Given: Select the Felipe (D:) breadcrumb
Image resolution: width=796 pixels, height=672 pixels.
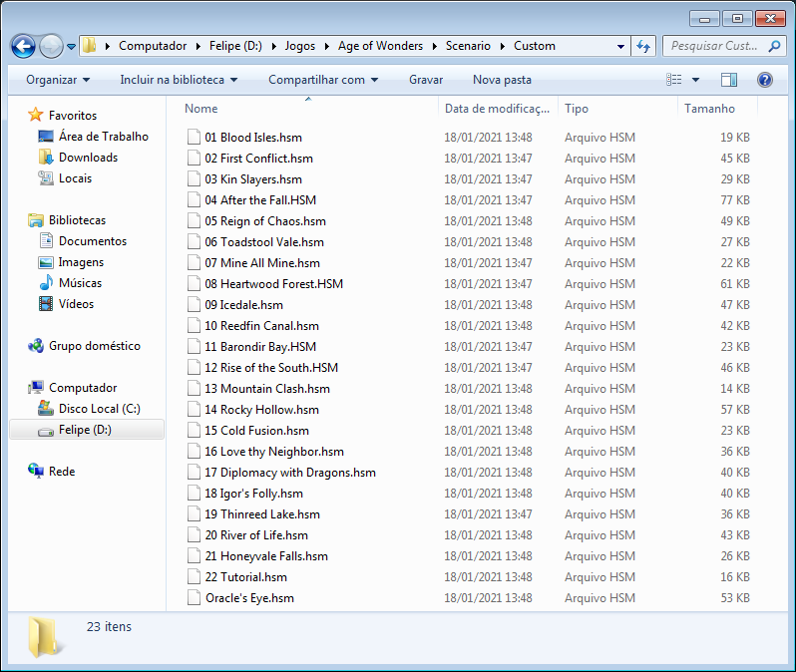Looking at the screenshot, I should (x=235, y=46).
